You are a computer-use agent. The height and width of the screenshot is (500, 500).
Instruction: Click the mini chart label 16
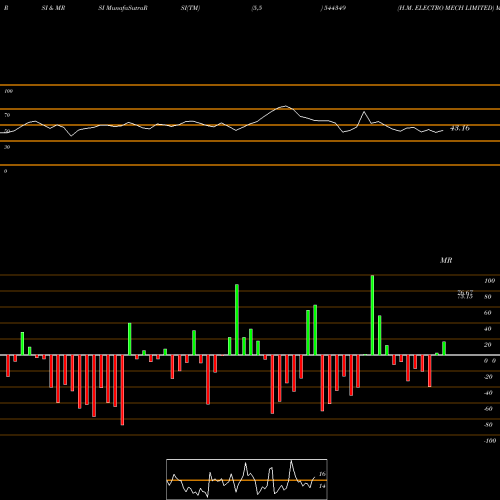pos(322,474)
